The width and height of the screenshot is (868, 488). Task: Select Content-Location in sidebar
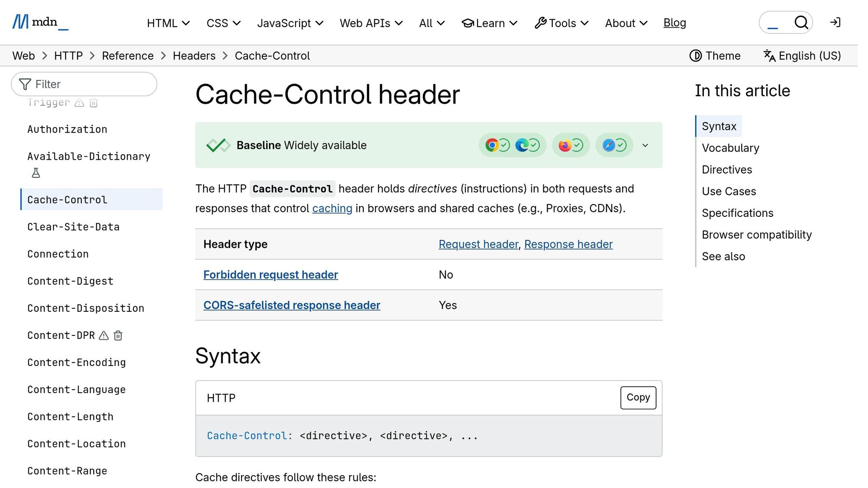pyautogui.click(x=76, y=444)
